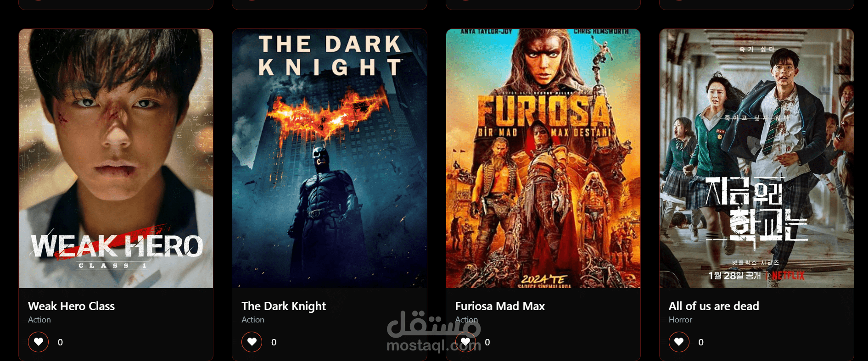View the All of us are dead poster
Screen dimensions: 868x361
pos(756,158)
